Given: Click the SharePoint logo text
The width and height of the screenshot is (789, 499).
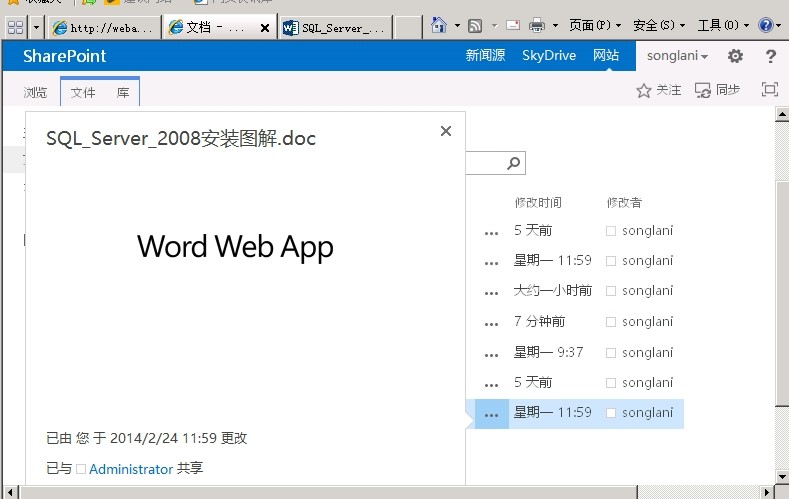Looking at the screenshot, I should pos(64,56).
